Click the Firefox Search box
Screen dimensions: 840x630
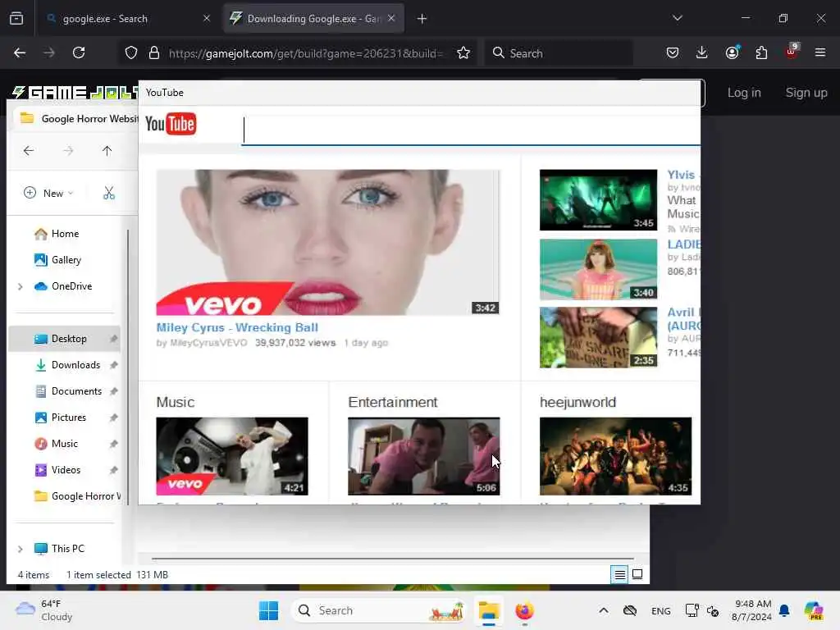pyautogui.click(x=558, y=53)
